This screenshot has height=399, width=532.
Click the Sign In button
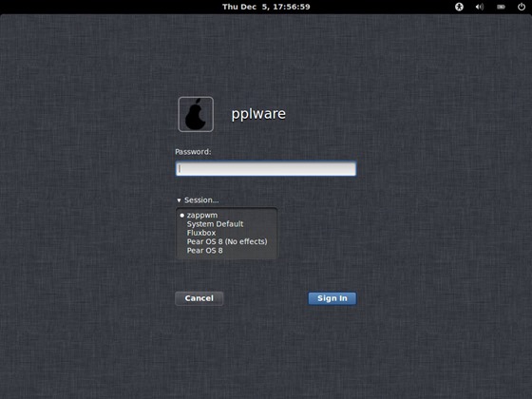(x=332, y=298)
